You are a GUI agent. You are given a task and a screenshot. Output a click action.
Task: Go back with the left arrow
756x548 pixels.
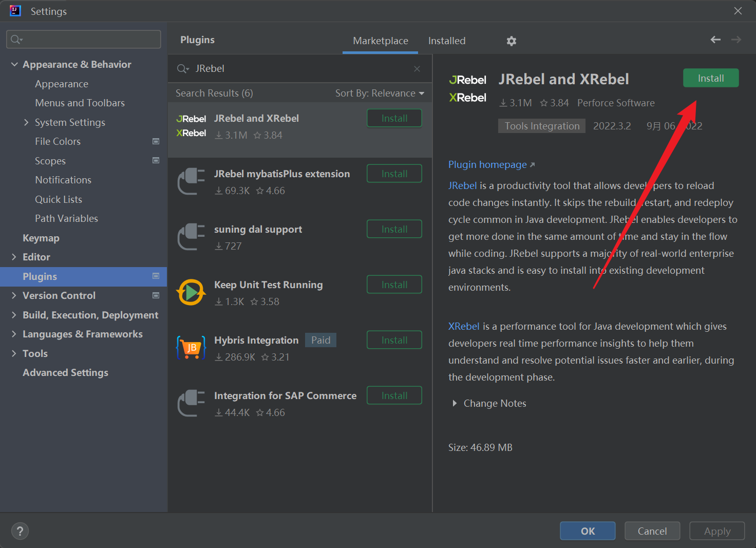715,40
